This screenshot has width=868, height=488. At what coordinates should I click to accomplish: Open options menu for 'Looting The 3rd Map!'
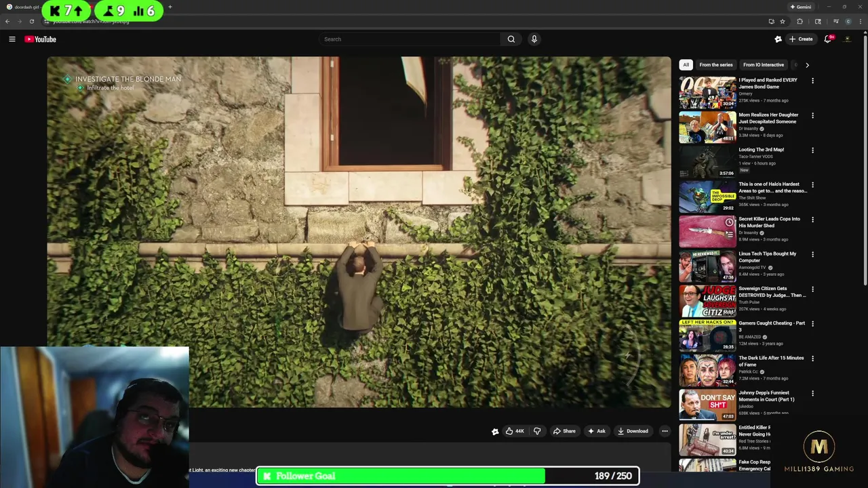coord(812,150)
